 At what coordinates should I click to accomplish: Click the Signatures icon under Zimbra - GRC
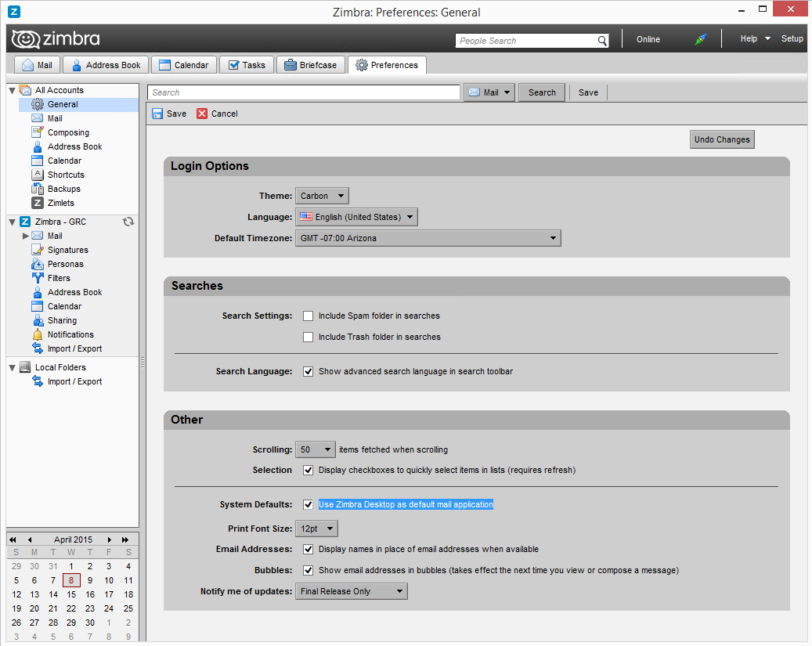[38, 250]
